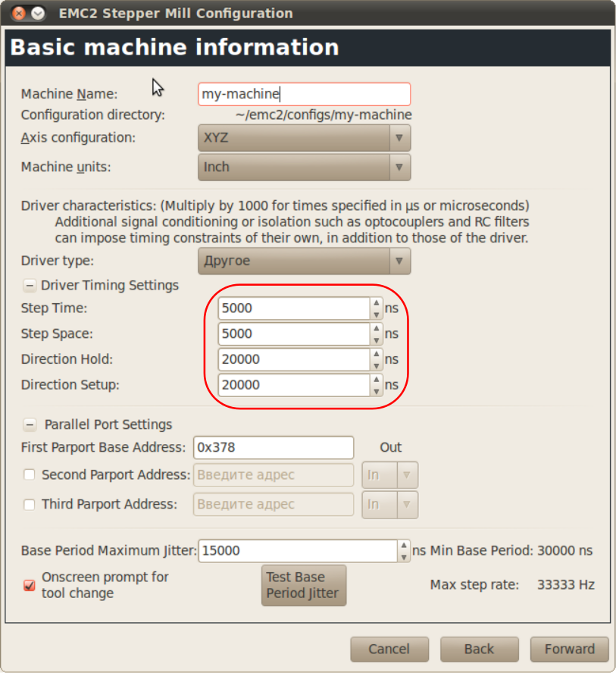Click the Axis configuration label
The width and height of the screenshot is (616, 673).
tap(78, 138)
